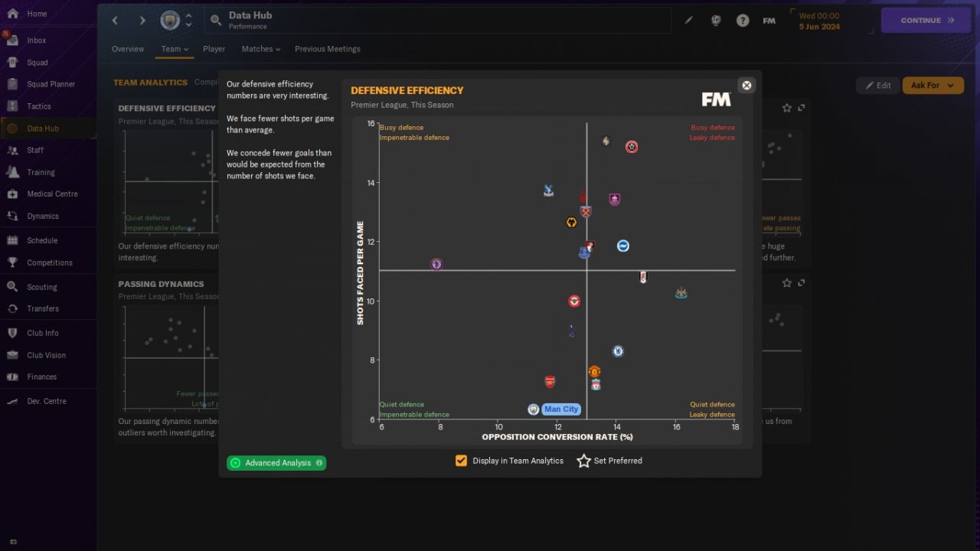
Task: Select the West Ham badge on chart
Action: coord(586,212)
